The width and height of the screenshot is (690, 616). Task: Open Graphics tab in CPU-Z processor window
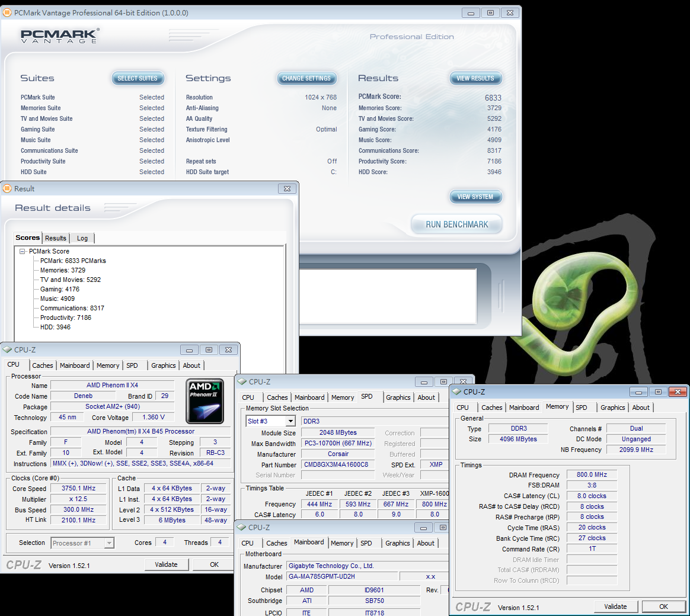tap(163, 365)
